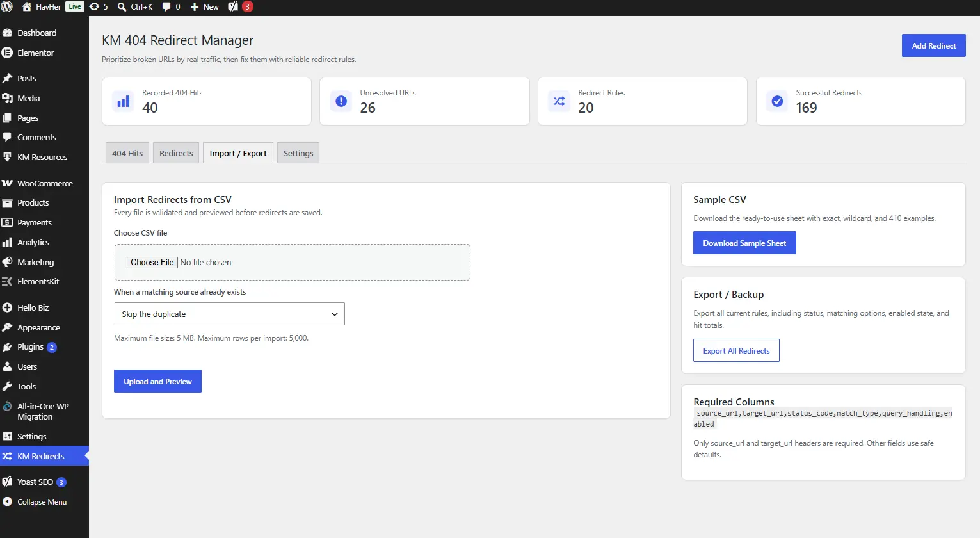Click the Redirect Rules shuffle icon

559,101
